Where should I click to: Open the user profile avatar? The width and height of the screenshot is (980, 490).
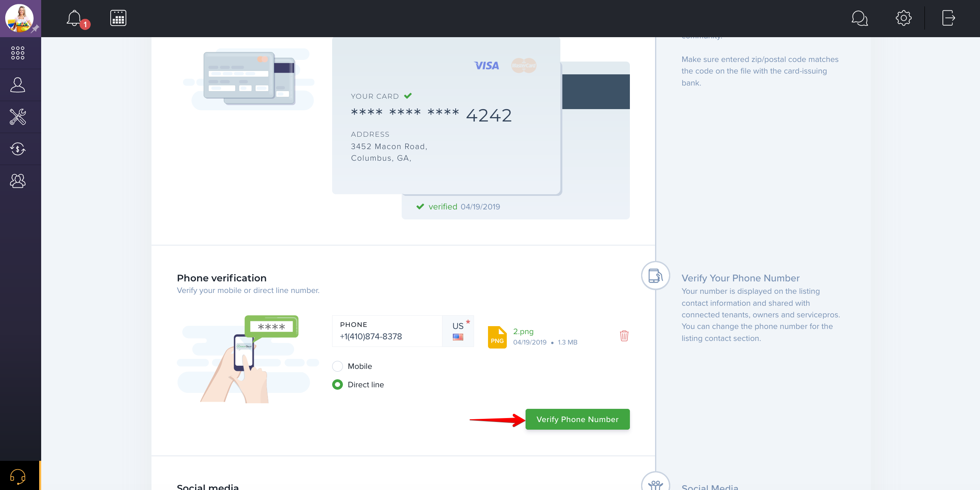pyautogui.click(x=19, y=18)
